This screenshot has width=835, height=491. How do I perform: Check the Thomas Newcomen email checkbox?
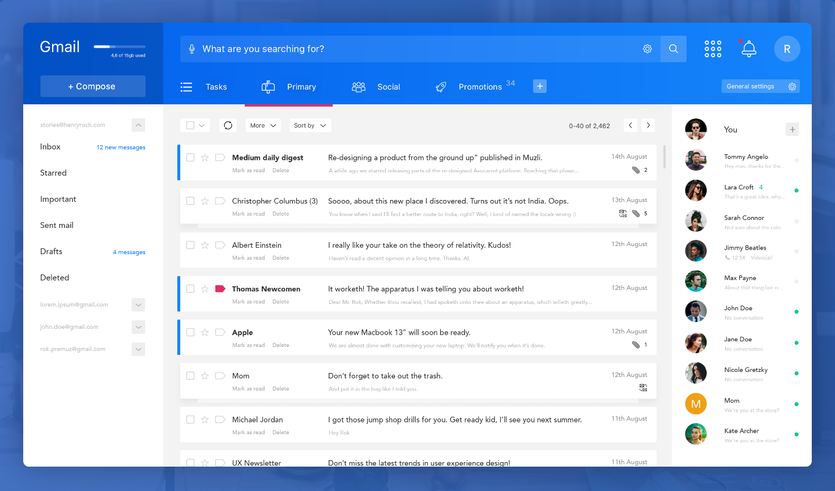190,289
